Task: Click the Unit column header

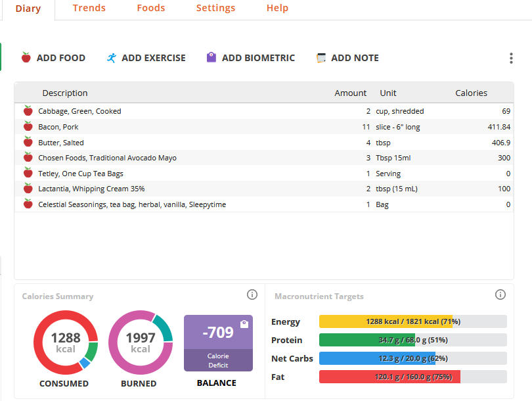Action: tap(388, 93)
